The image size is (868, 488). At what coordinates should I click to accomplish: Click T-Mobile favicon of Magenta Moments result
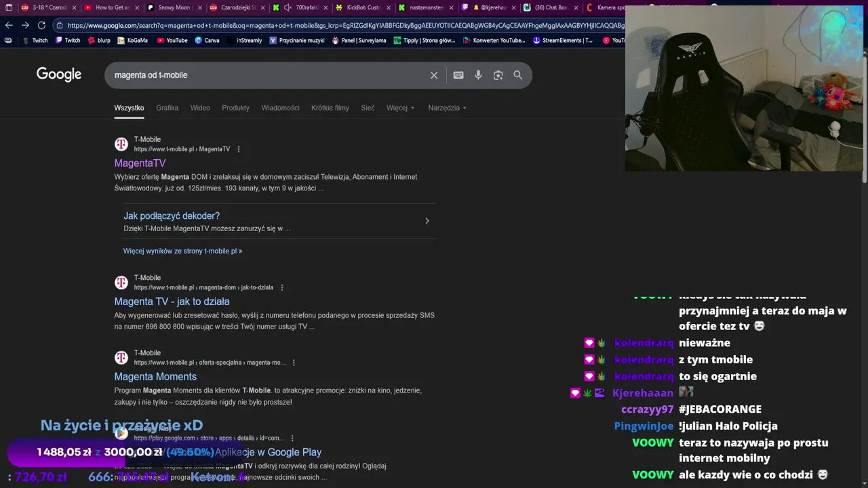click(121, 358)
